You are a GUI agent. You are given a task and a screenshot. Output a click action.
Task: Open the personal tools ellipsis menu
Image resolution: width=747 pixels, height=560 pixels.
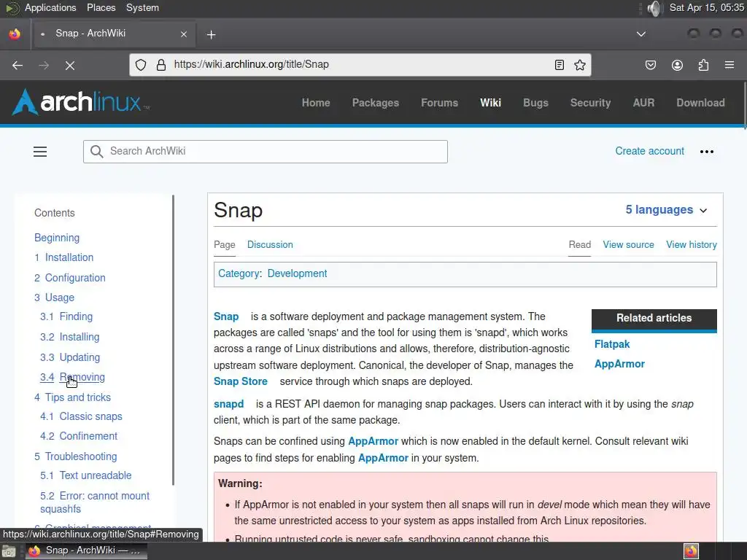pos(706,152)
